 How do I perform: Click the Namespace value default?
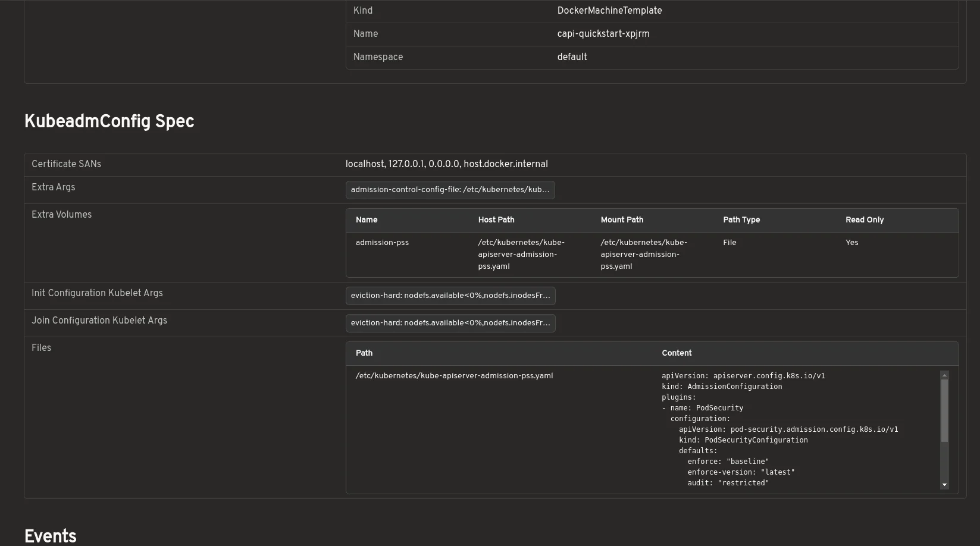click(572, 57)
